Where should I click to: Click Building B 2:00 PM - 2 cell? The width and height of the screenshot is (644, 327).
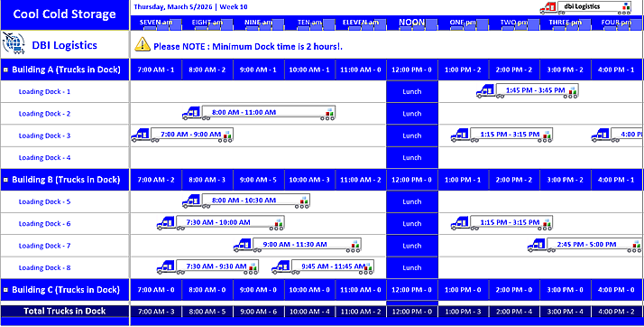514,180
